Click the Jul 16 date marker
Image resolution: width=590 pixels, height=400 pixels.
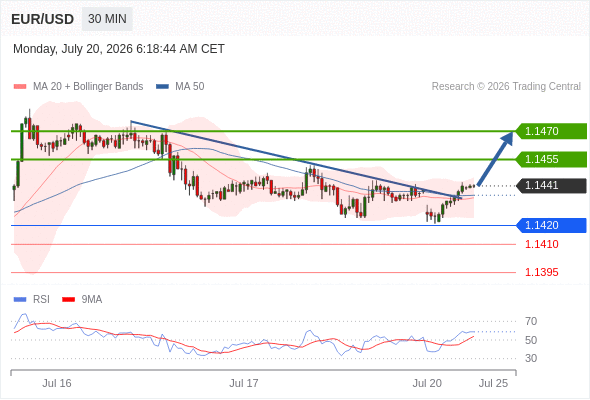tap(56, 383)
